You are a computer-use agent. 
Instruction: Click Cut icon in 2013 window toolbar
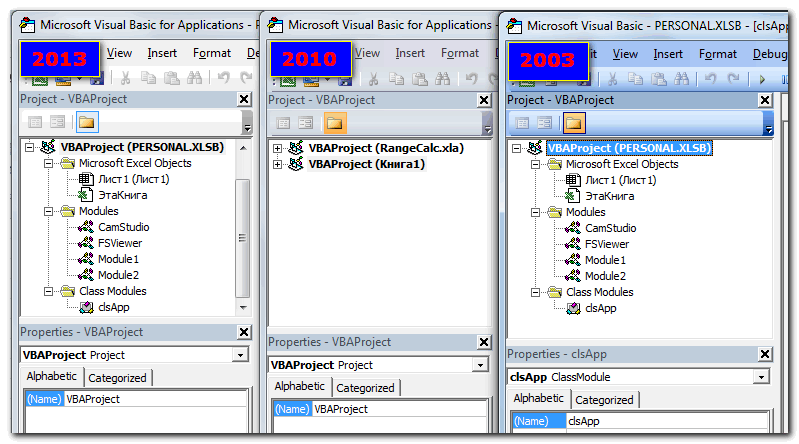[125, 78]
